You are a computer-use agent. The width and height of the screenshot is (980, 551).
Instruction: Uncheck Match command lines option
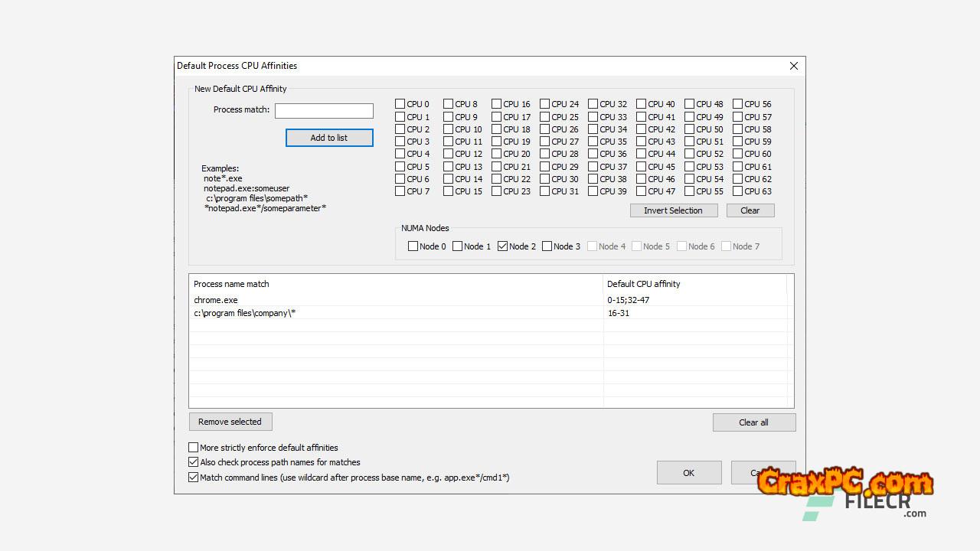pos(194,478)
